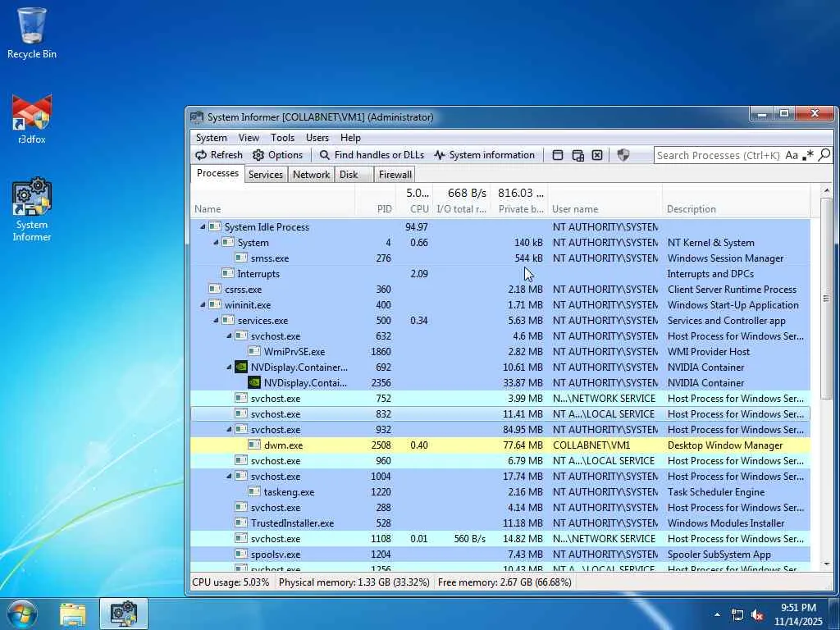This screenshot has height=630, width=840.
Task: Open System information graphs
Action: click(484, 155)
